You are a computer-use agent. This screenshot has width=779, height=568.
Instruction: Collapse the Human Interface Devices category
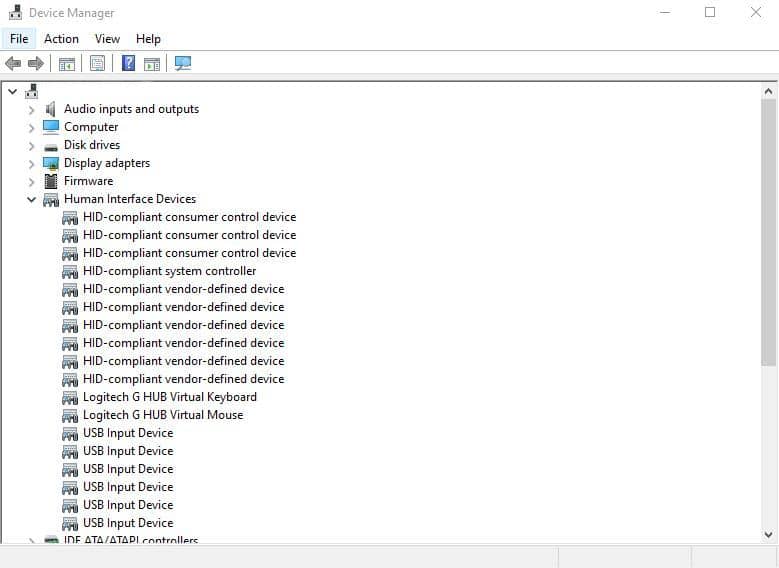tap(31, 200)
